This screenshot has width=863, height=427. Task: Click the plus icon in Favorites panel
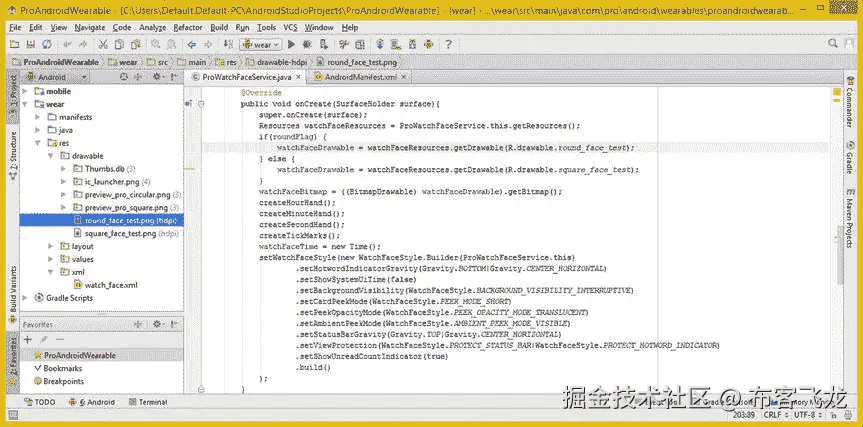(28, 340)
